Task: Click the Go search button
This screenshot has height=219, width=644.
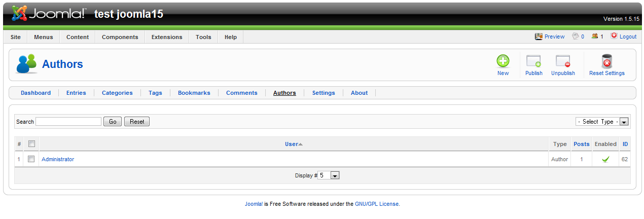Action: point(113,122)
